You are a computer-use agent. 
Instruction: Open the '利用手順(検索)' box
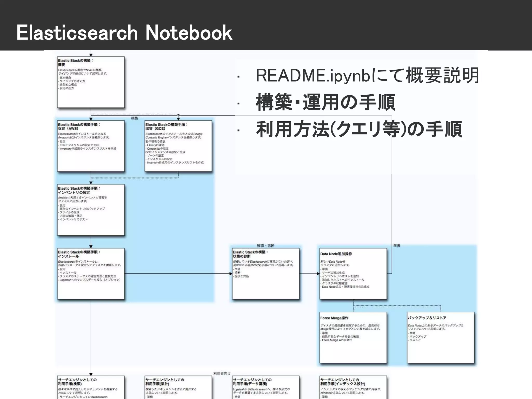pyautogui.click(x=91, y=387)
